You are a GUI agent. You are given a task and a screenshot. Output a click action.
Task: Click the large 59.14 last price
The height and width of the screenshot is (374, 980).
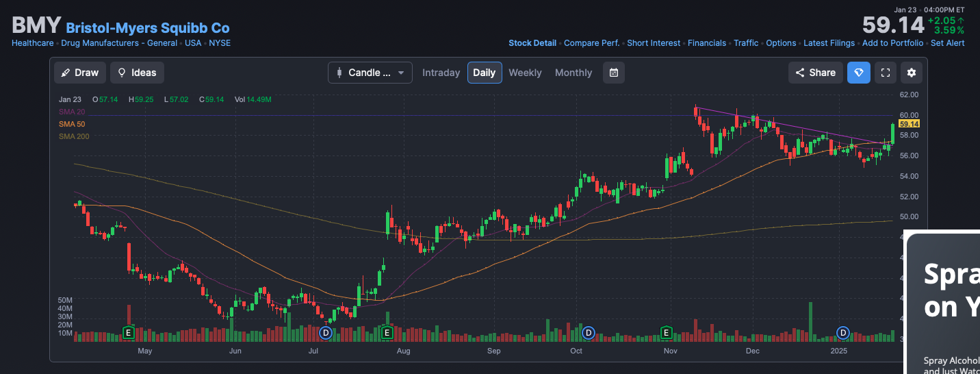(892, 25)
